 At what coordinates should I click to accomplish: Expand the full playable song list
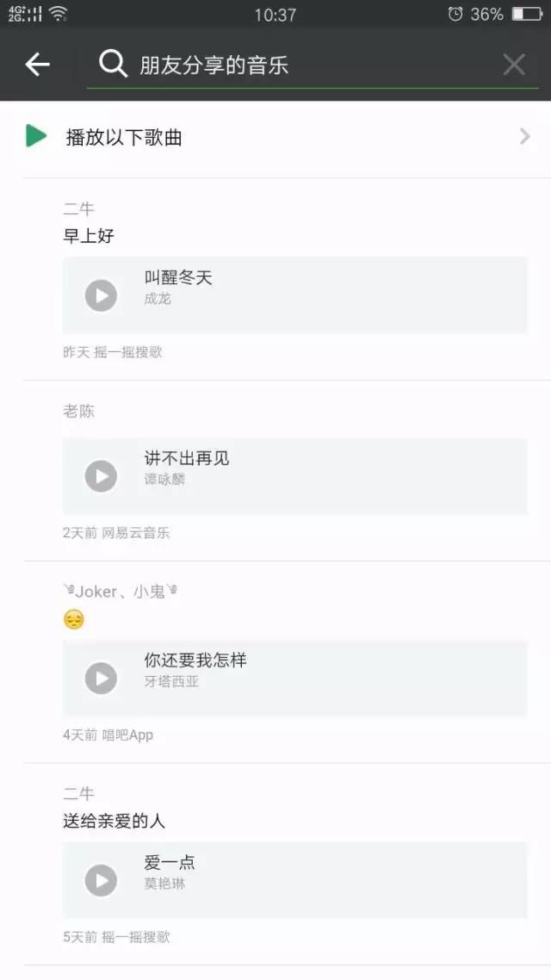coord(525,136)
